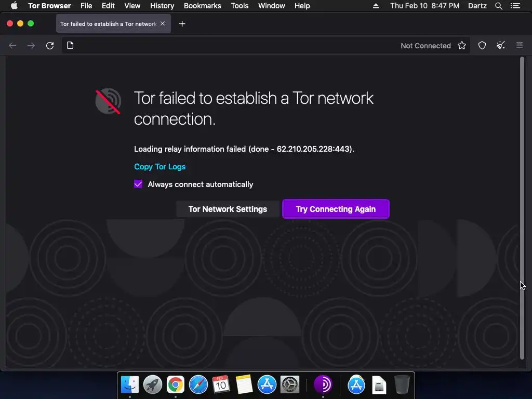This screenshot has width=532, height=399.
Task: Open the document file icon in the Dock
Action: 379,385
